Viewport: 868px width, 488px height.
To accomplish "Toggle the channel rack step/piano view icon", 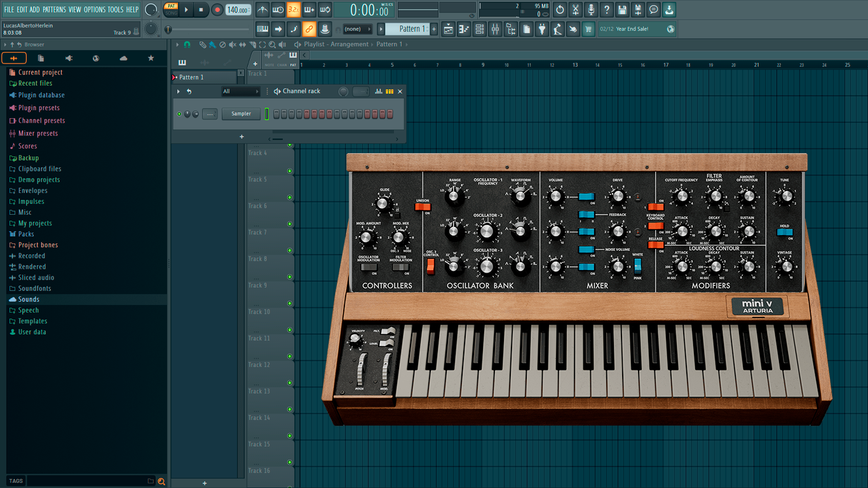I will click(390, 91).
